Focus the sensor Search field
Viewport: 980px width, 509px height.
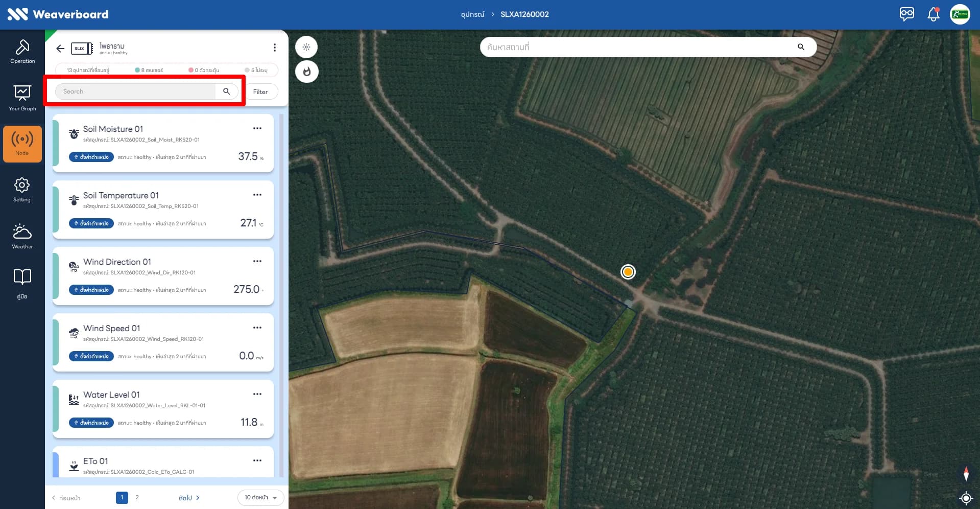[x=136, y=91]
